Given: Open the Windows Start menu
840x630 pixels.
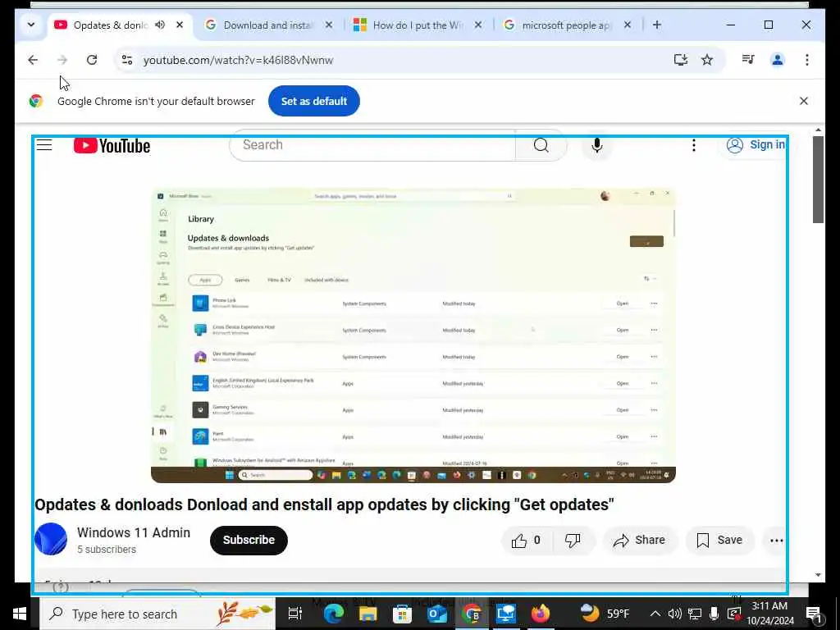Looking at the screenshot, I should point(20,614).
